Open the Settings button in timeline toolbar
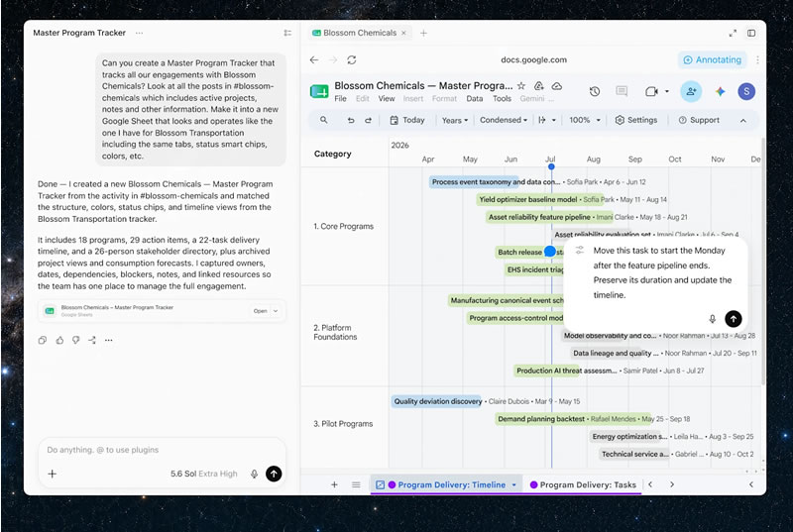This screenshot has width=793, height=532. pos(636,120)
